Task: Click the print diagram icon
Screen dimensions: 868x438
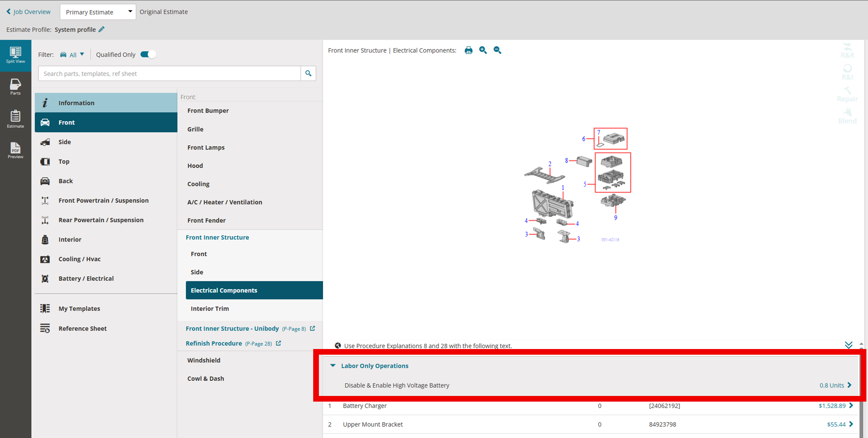Action: click(468, 50)
